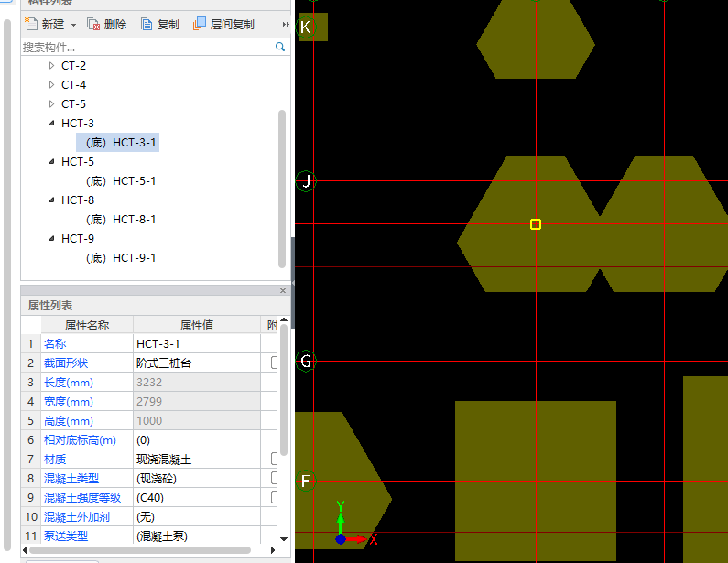Screen dimensions: 728x563
Task: Click the 删除 delete button
Action: click(x=107, y=24)
